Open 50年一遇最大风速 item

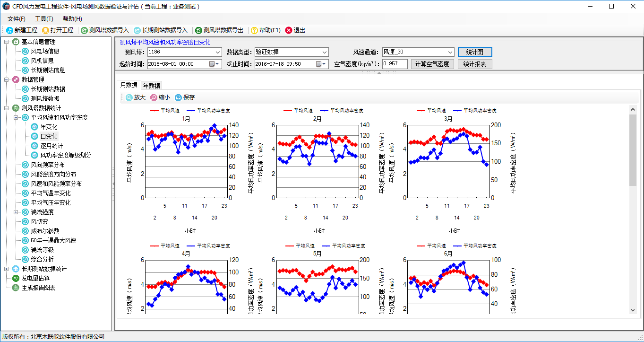click(53, 240)
